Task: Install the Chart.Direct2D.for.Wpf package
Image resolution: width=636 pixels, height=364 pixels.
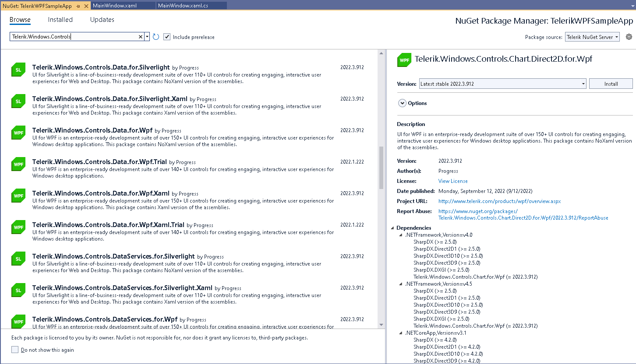Action: [x=611, y=84]
